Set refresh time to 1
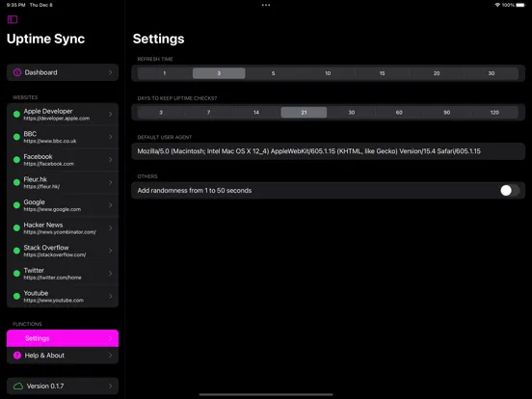Screen dimensions: 532x399 click(165, 73)
